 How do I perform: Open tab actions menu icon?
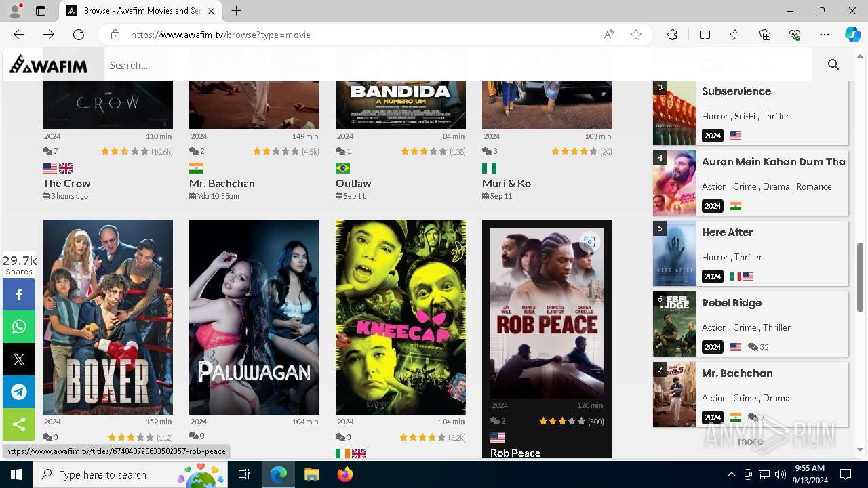pos(41,11)
